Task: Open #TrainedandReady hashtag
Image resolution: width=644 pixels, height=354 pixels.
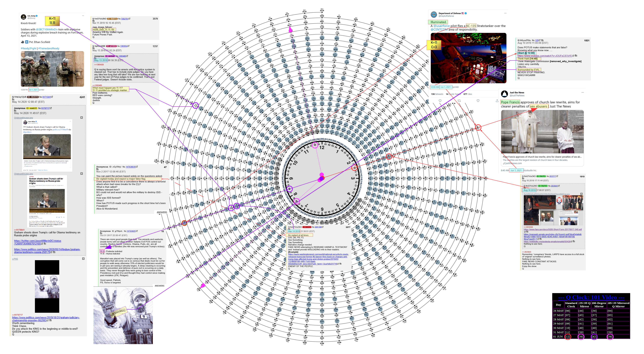Action: click(49, 49)
